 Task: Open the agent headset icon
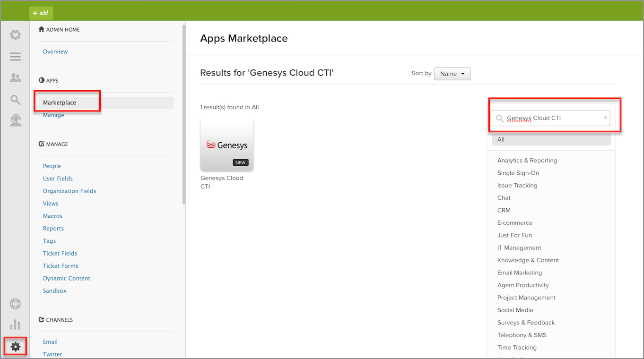tap(16, 120)
